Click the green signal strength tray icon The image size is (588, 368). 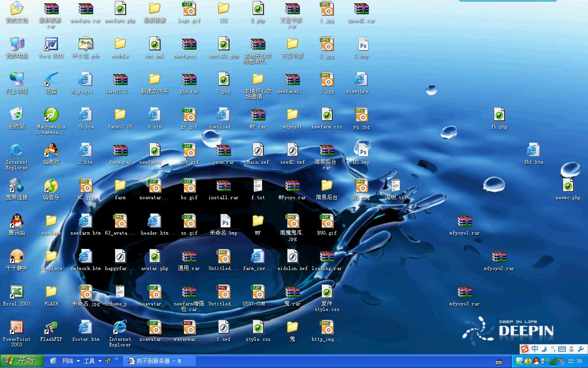(554, 361)
